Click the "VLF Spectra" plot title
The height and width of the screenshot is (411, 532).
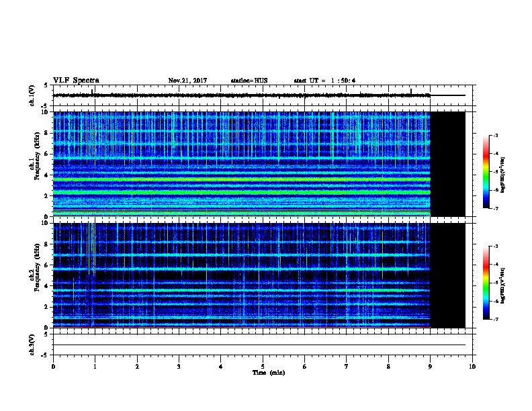point(76,81)
